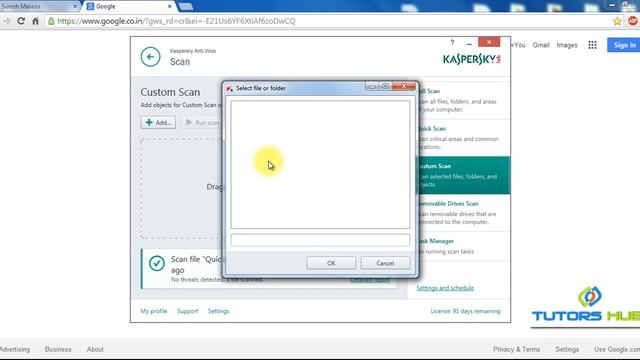
Task: Click the secure padlock icon in address bar
Action: pos(51,21)
